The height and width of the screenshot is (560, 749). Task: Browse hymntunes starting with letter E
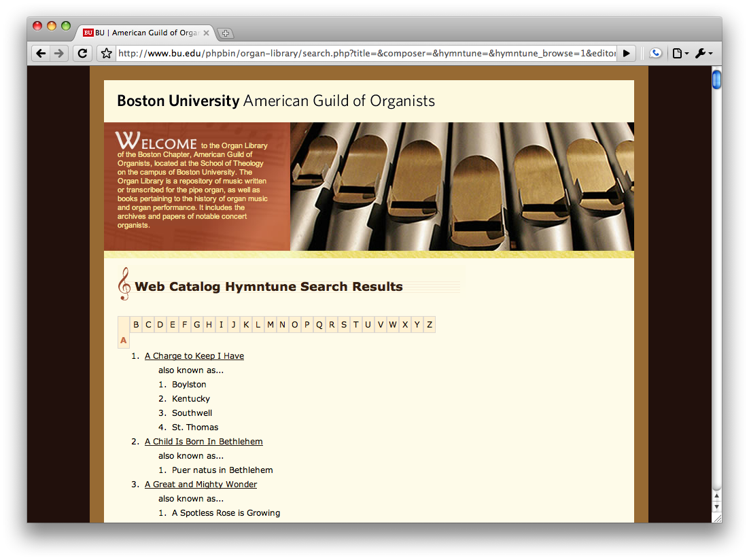tap(173, 324)
